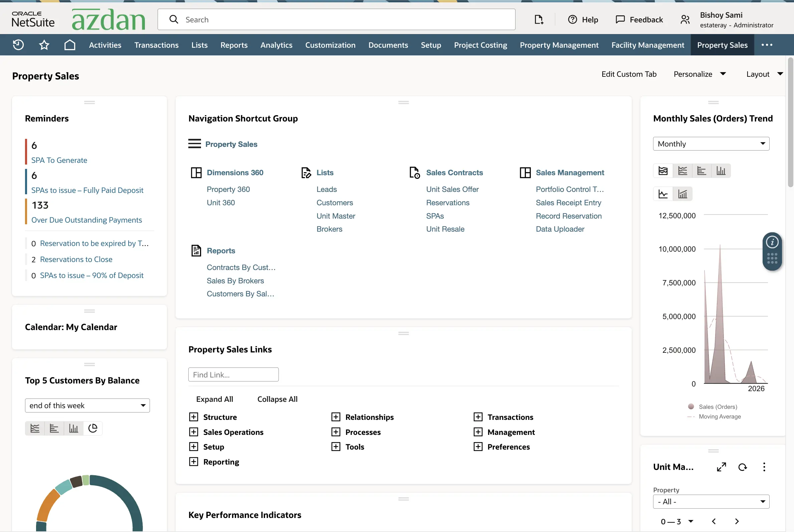Expand the Relationships links group
The height and width of the screenshot is (532, 794).
[336, 417]
